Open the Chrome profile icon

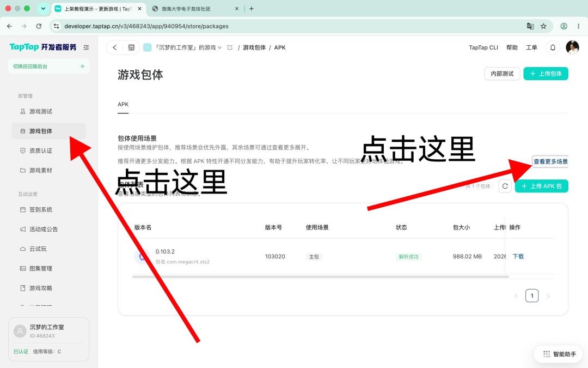tap(563, 26)
